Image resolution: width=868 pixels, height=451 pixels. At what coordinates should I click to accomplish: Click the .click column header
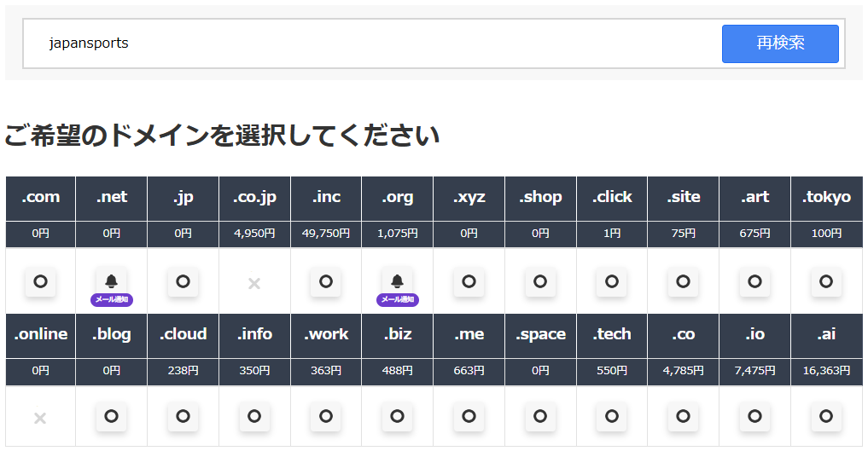point(611,197)
